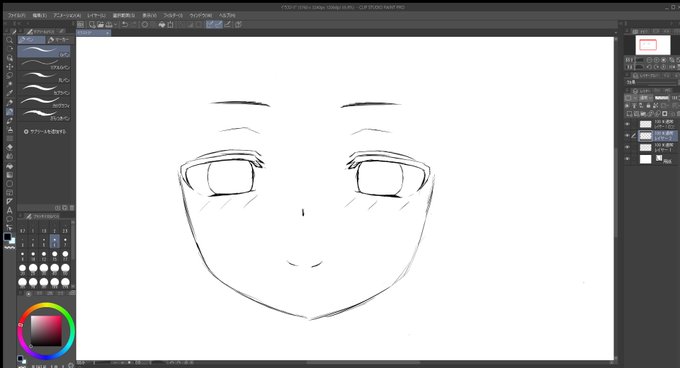Click the CLIP STUDIO launcher icon in command bar
This screenshot has width=680, height=368.
pyautogui.click(x=81, y=25)
